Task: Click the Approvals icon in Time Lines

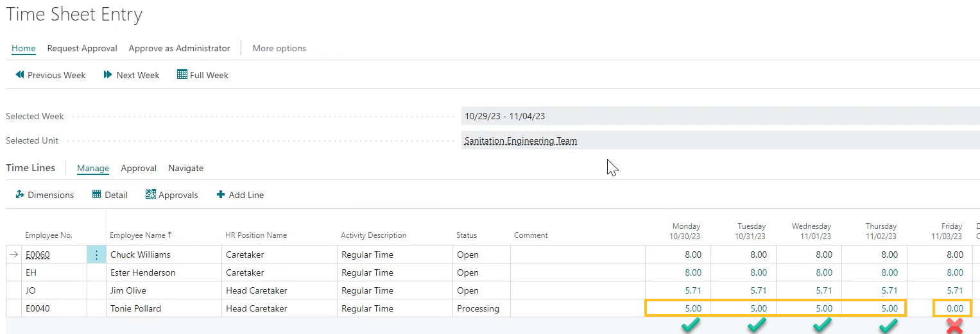Action: click(x=151, y=195)
